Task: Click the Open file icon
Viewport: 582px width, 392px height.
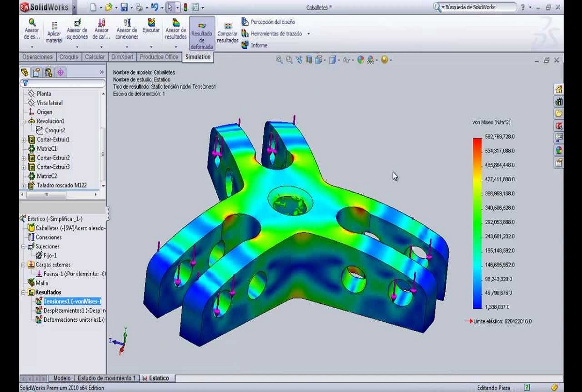Action: [109, 7]
